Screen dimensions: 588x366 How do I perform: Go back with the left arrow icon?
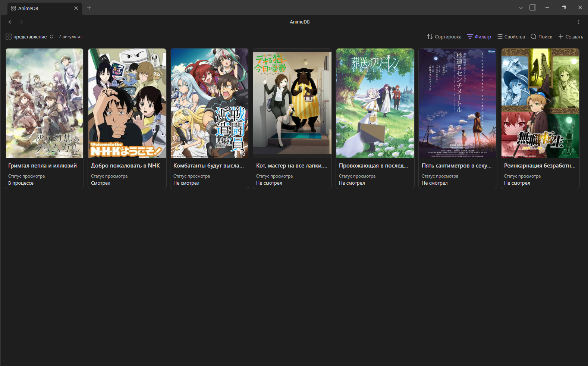point(10,22)
